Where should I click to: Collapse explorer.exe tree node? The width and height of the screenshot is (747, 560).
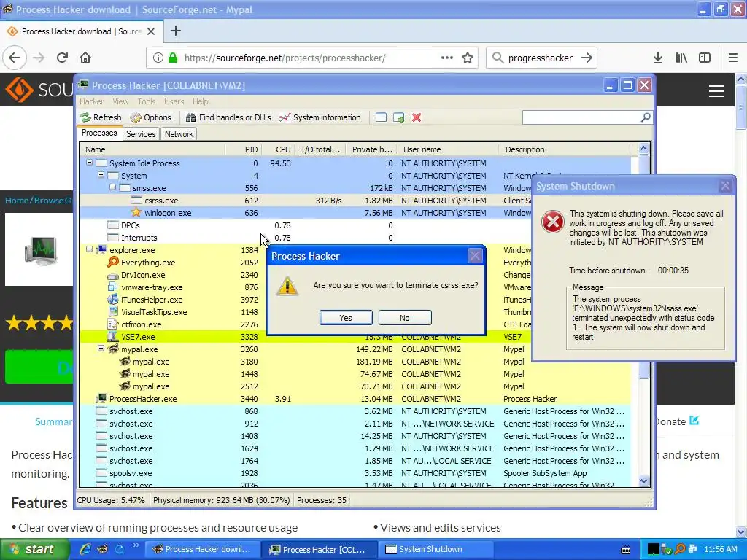[x=89, y=249]
